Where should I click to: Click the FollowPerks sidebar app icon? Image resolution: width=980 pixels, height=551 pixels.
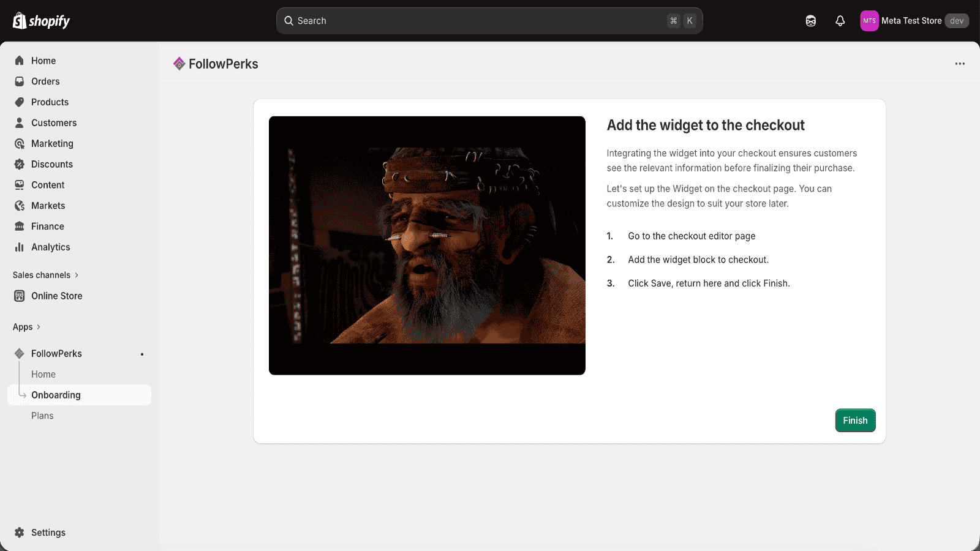pos(20,354)
